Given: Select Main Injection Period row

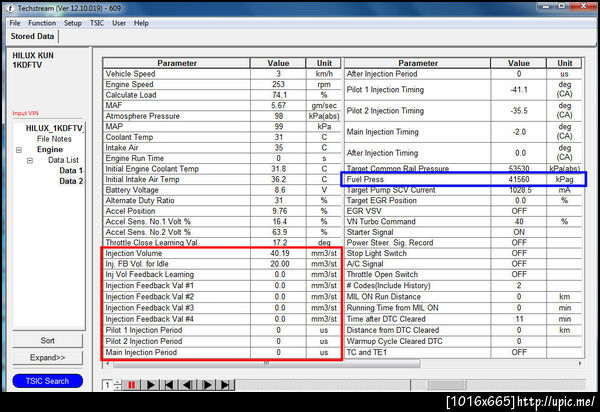Looking at the screenshot, I should coord(222,352).
